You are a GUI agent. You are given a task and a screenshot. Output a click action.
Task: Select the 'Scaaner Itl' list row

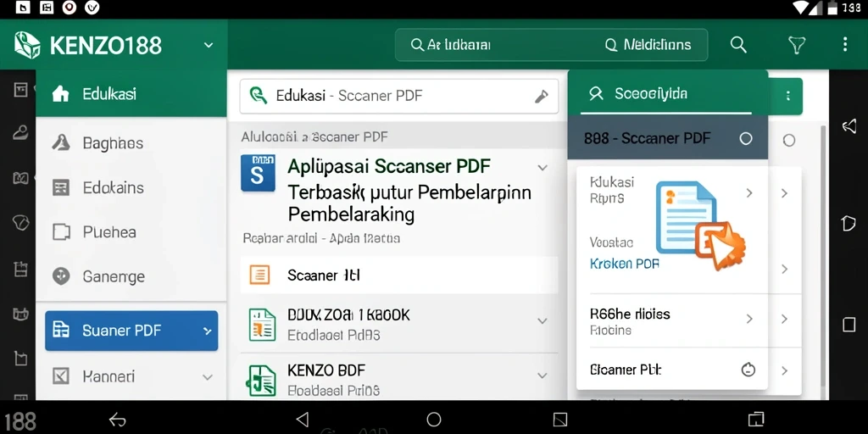(x=399, y=275)
